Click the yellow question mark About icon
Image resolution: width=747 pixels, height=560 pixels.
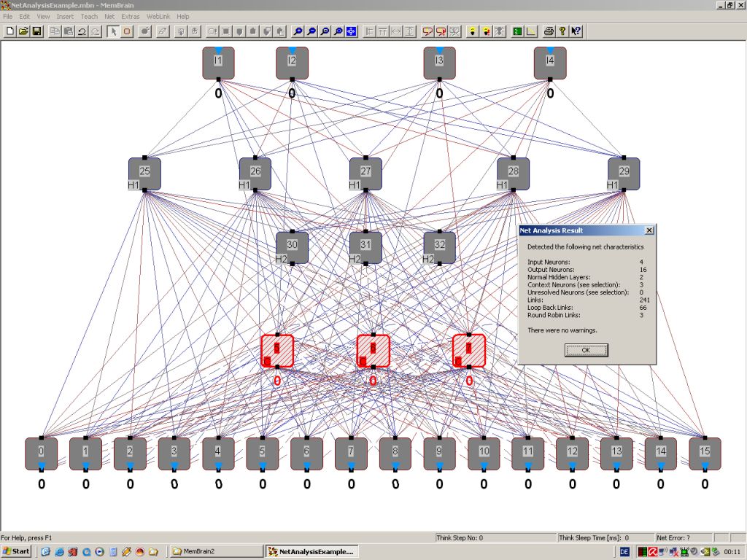point(562,31)
